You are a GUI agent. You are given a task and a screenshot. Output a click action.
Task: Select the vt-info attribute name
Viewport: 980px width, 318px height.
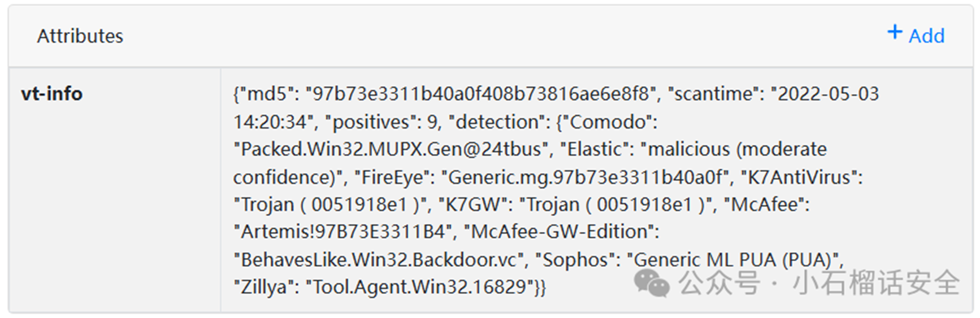[51, 94]
